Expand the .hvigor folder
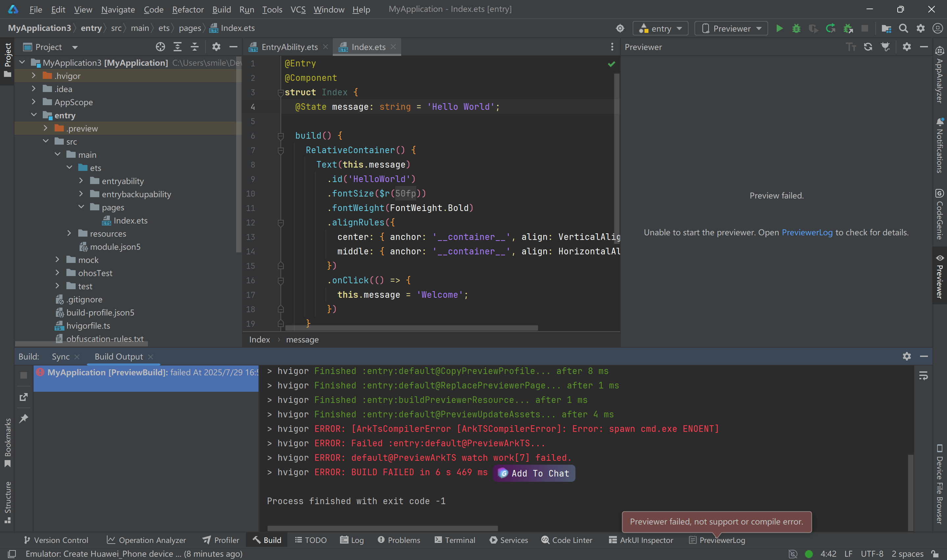Image resolution: width=947 pixels, height=560 pixels. point(34,76)
